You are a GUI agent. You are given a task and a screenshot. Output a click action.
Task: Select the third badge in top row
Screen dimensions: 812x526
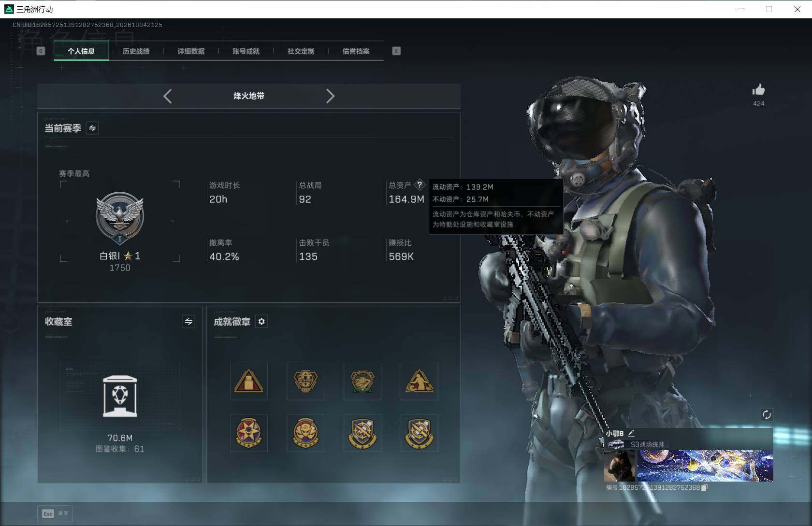click(x=362, y=382)
